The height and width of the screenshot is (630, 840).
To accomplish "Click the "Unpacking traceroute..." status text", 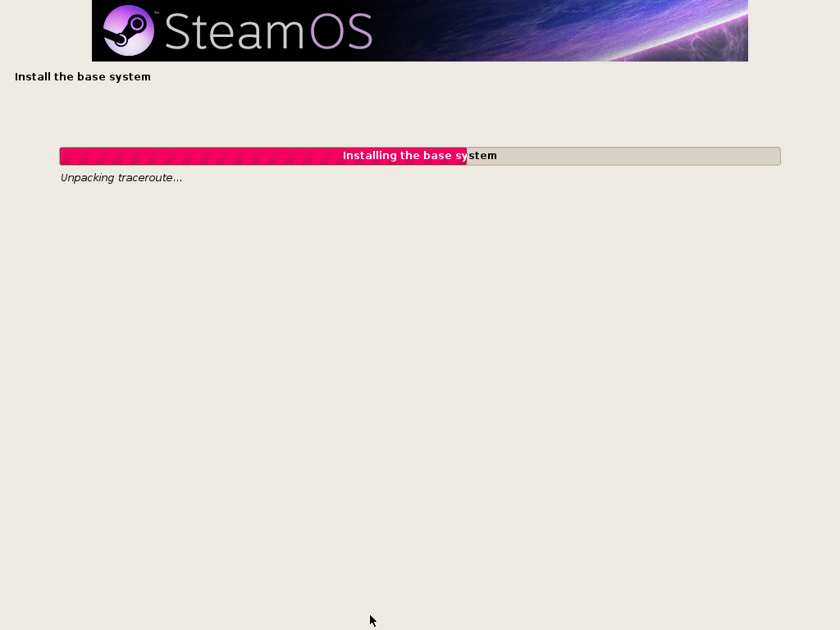I will 121,178.
